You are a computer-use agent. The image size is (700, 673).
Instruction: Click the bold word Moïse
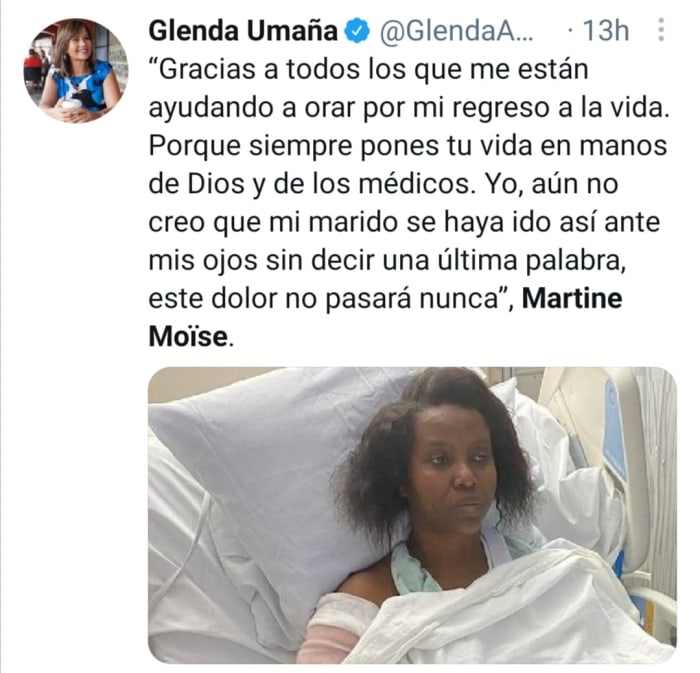click(188, 336)
